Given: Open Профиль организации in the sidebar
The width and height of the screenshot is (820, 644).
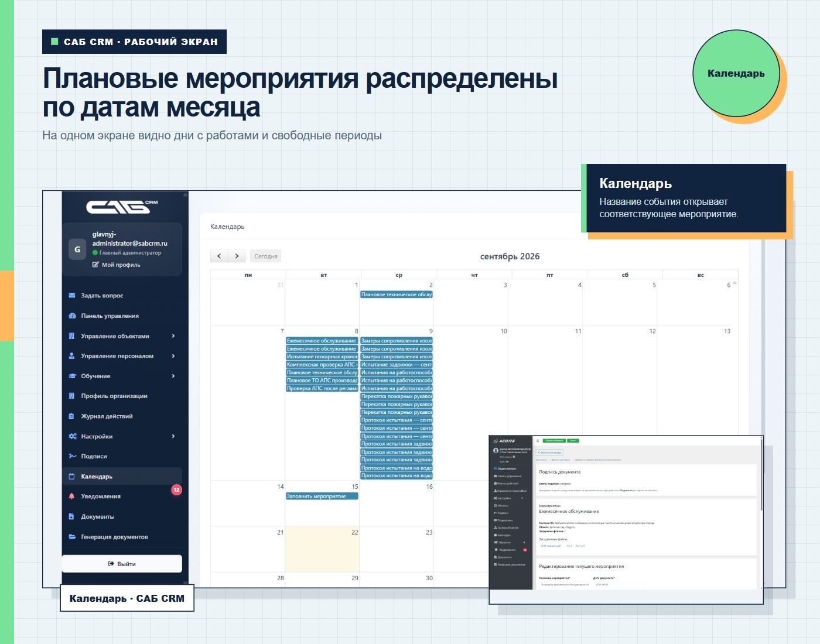Looking at the screenshot, I should pos(122,396).
